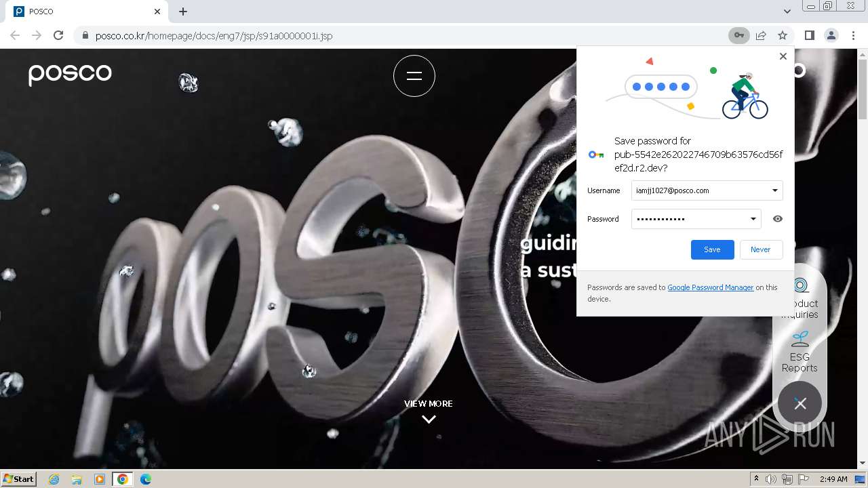Click the Username field iamjj1027@posco.com

click(707, 190)
